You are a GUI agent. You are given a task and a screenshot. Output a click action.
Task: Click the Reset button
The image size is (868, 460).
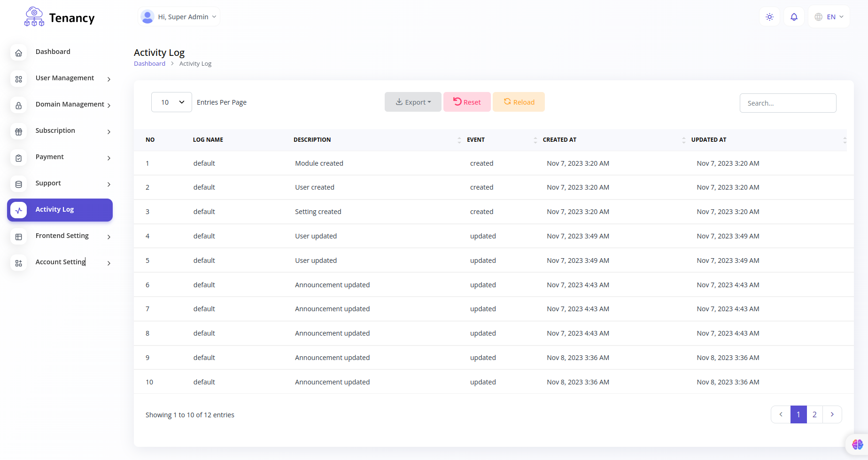(467, 102)
